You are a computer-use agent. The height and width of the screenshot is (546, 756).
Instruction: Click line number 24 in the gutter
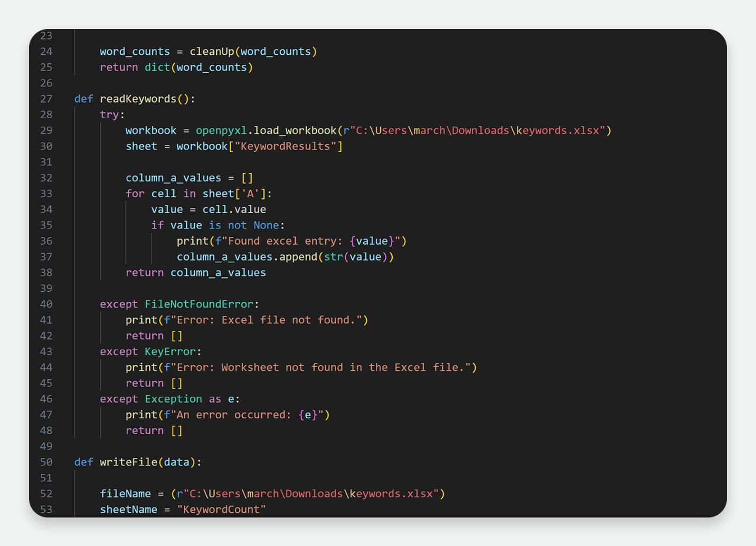coord(46,52)
